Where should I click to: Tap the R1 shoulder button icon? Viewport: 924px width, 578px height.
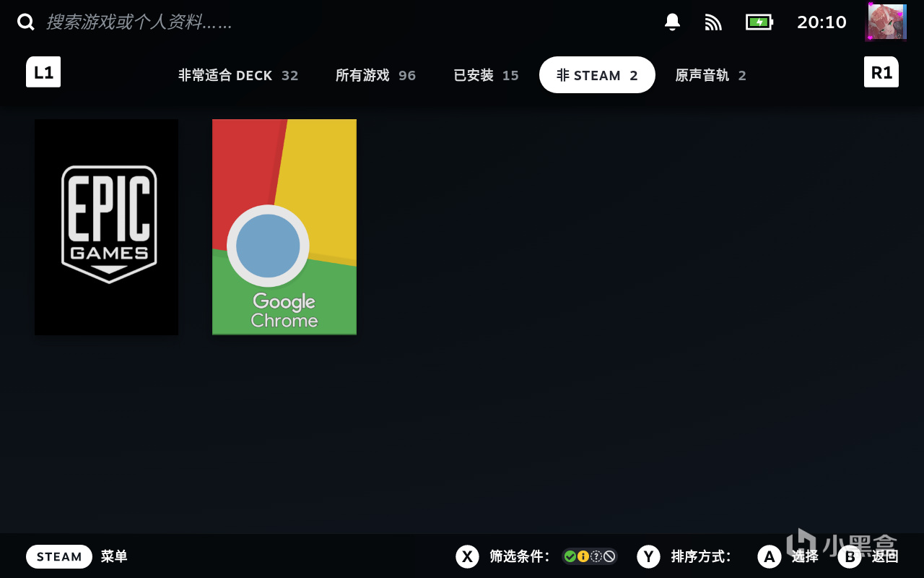881,72
